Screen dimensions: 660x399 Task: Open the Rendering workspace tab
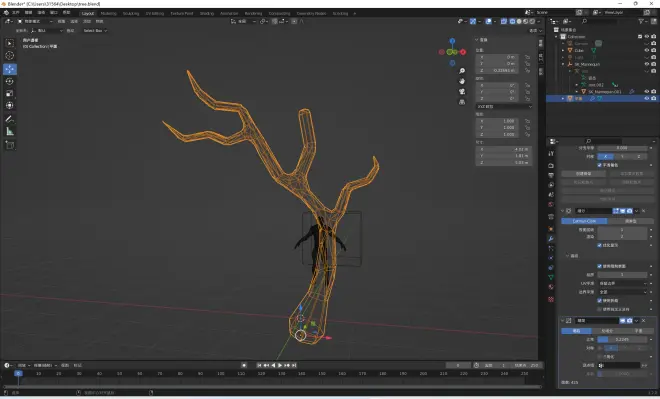pos(253,13)
